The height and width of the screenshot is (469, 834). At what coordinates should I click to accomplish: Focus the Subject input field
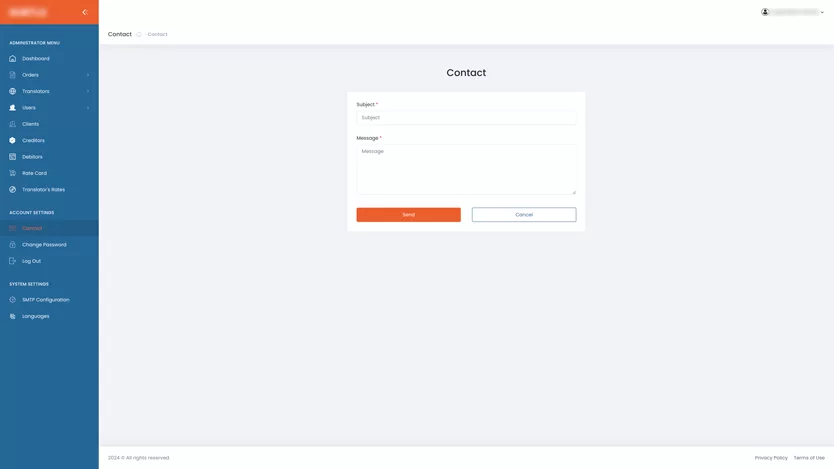(x=466, y=118)
